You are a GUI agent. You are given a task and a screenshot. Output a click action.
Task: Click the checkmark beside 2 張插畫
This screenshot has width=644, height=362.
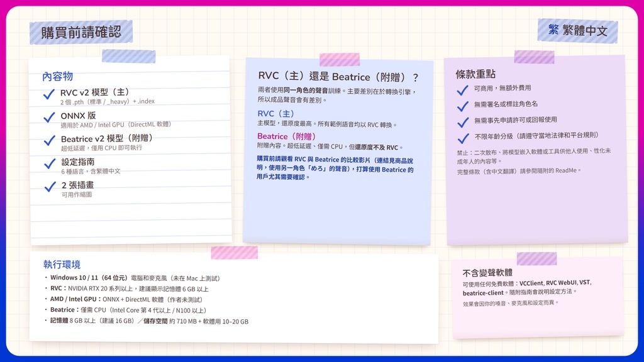(x=50, y=187)
